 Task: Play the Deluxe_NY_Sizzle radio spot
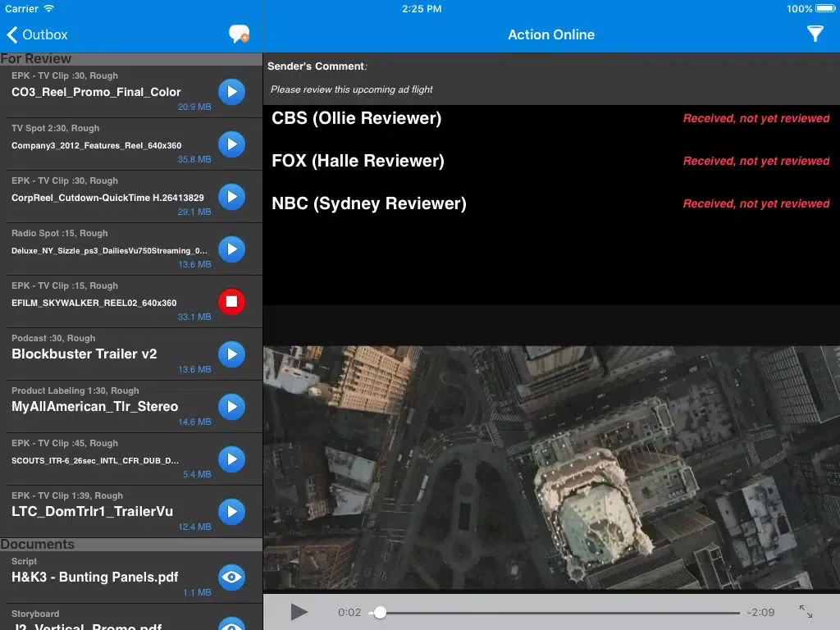(231, 249)
